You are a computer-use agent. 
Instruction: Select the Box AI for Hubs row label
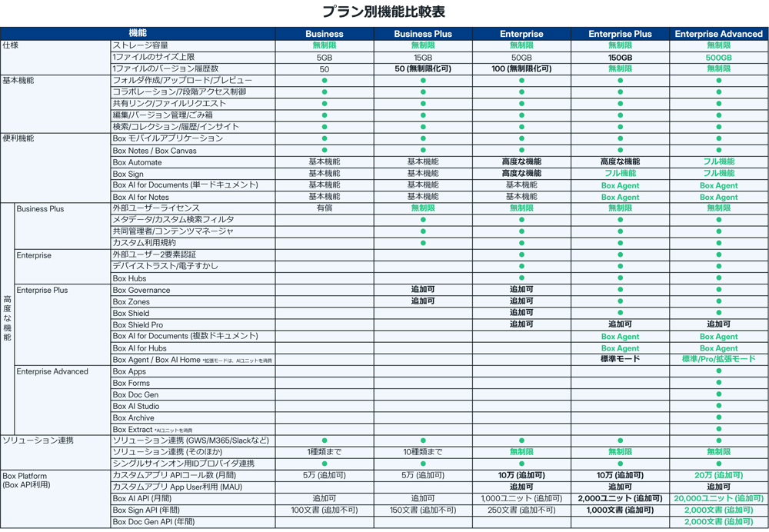pos(139,348)
